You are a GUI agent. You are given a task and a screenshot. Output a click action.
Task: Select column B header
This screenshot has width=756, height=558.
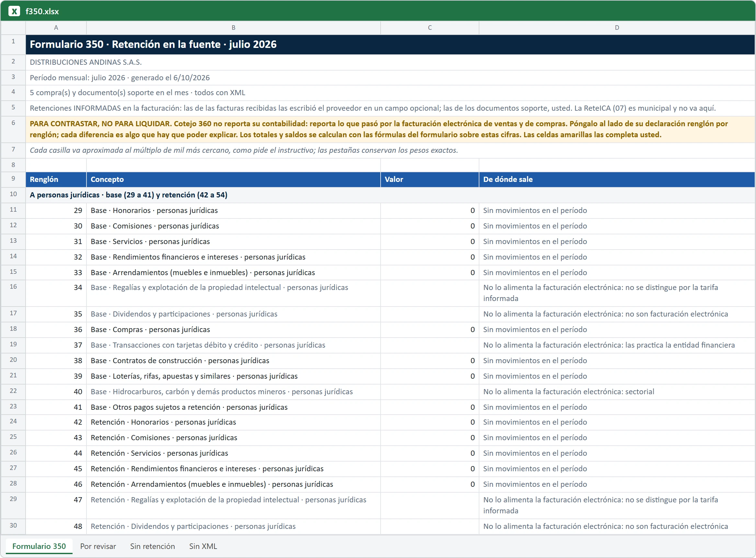(x=234, y=28)
